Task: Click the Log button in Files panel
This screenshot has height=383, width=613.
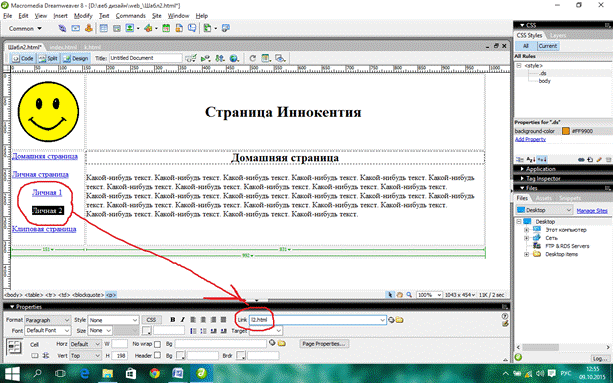Action: [599, 358]
